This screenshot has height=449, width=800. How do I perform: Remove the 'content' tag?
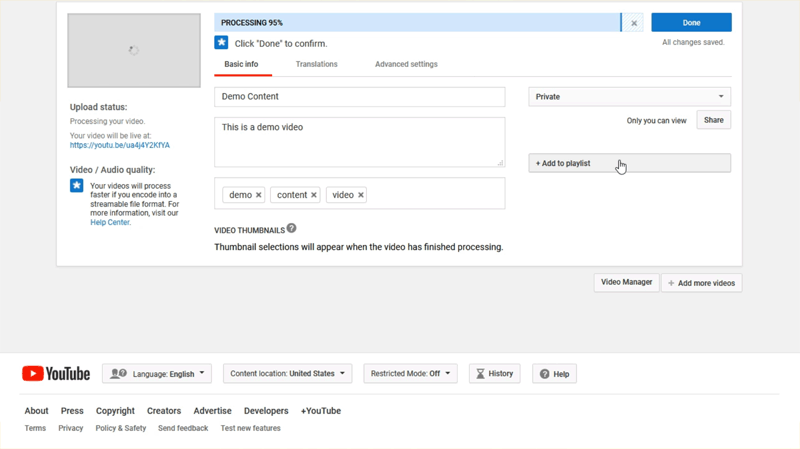pos(313,195)
